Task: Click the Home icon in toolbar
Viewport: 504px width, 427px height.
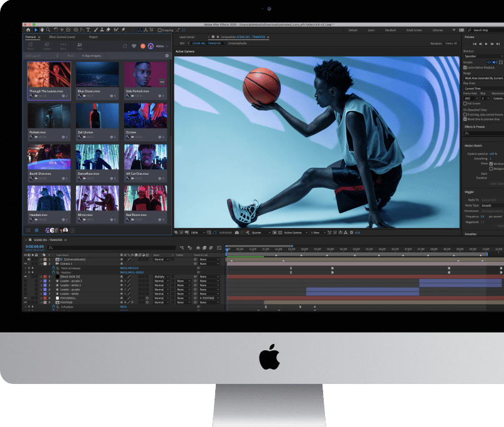Action: point(28,30)
